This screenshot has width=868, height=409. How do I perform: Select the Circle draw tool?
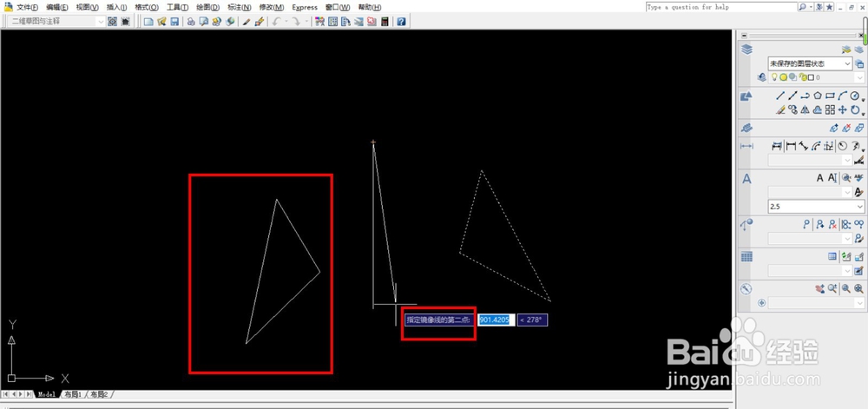click(x=854, y=96)
